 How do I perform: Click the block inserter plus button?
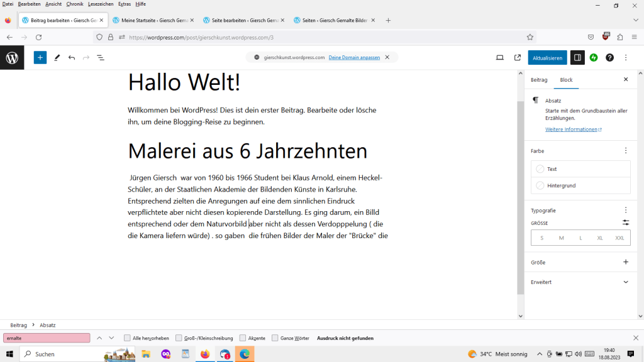pyautogui.click(x=40, y=57)
